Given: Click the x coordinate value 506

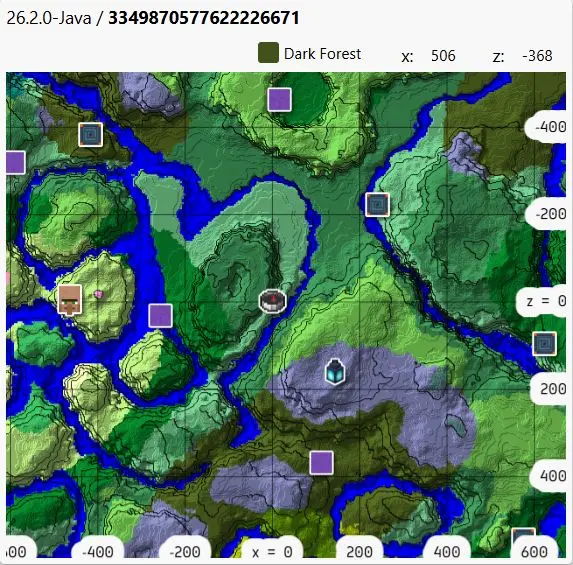Looking at the screenshot, I should [x=443, y=56].
